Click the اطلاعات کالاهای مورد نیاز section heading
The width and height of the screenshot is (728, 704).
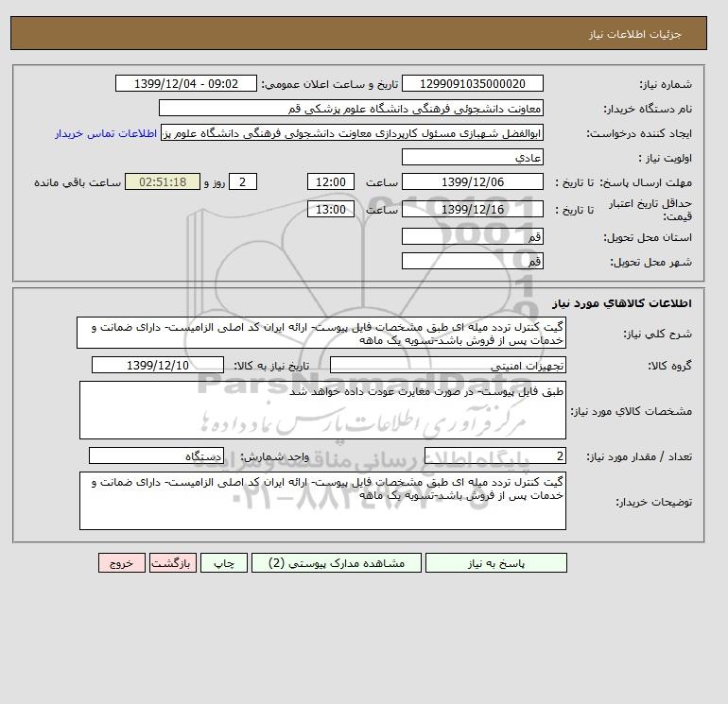[x=622, y=303]
